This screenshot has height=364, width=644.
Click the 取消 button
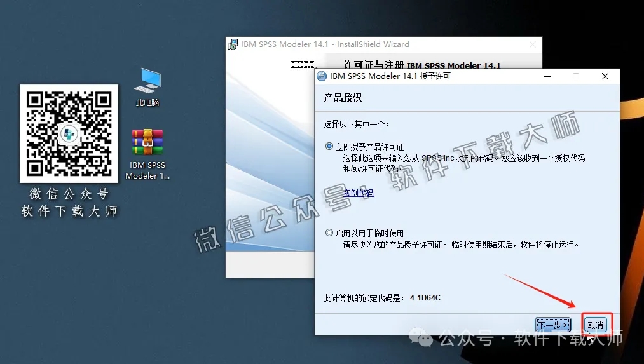coord(596,325)
